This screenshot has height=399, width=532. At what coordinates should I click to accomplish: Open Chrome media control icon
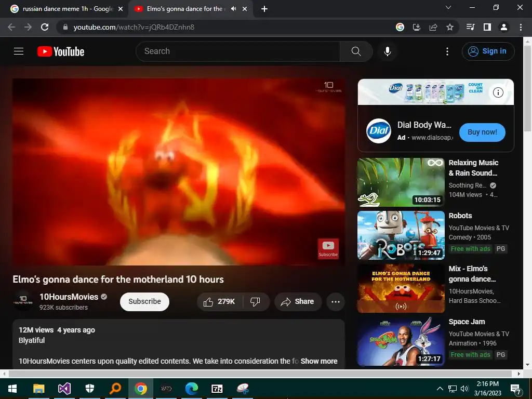(x=471, y=27)
